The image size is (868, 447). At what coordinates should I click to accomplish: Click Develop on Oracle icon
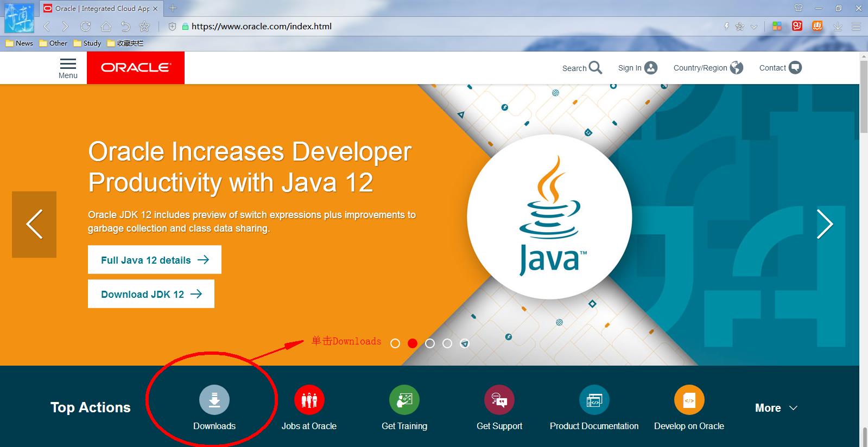point(689,400)
